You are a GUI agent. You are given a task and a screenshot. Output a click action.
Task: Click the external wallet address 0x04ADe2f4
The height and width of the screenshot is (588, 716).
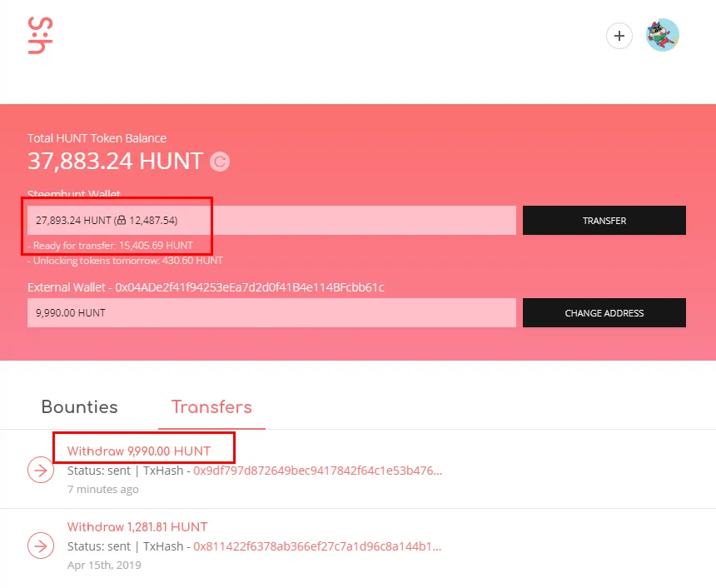[250, 287]
